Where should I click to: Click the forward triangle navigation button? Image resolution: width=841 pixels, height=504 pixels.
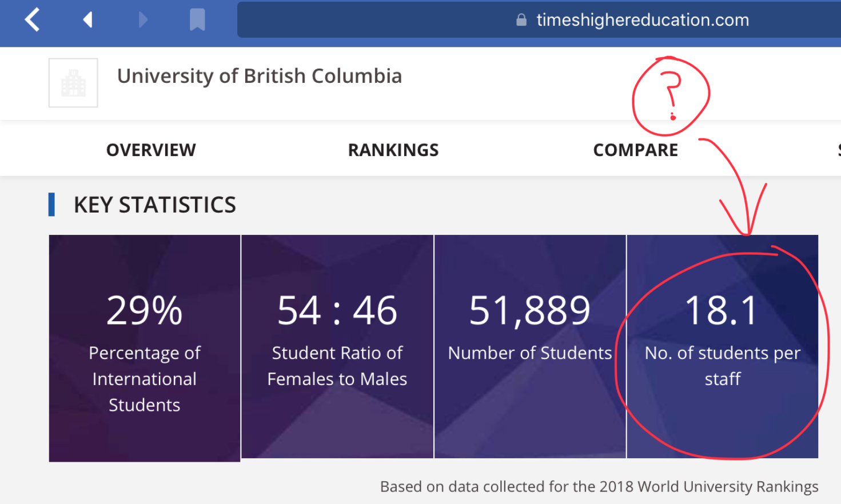click(x=143, y=20)
